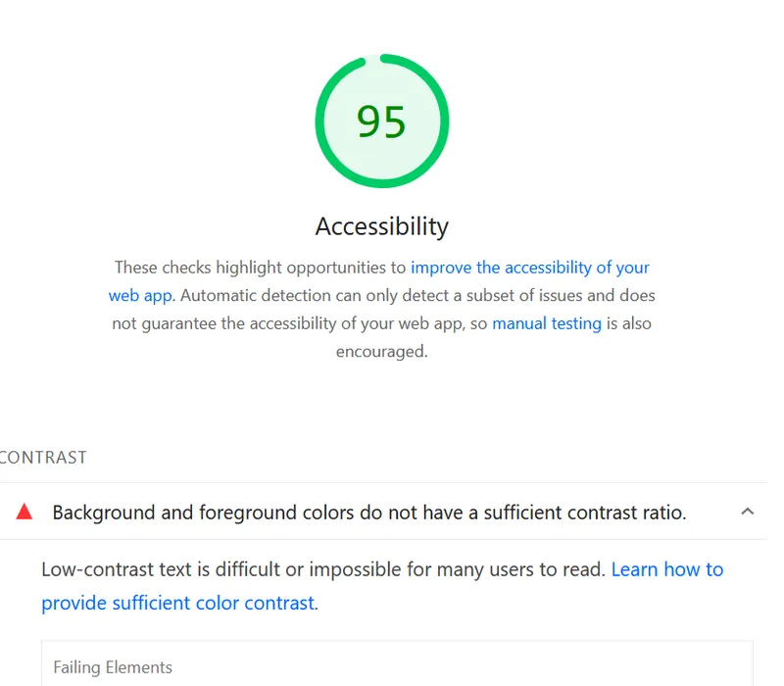The image size is (784, 686).
Task: Follow the 'manual testing' link
Action: click(548, 323)
